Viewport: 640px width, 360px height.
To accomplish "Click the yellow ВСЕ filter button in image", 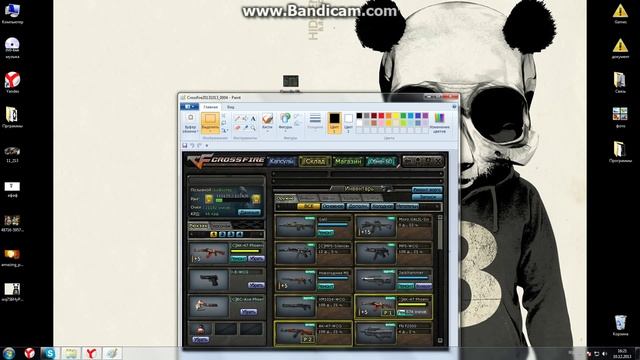I will [309, 207].
